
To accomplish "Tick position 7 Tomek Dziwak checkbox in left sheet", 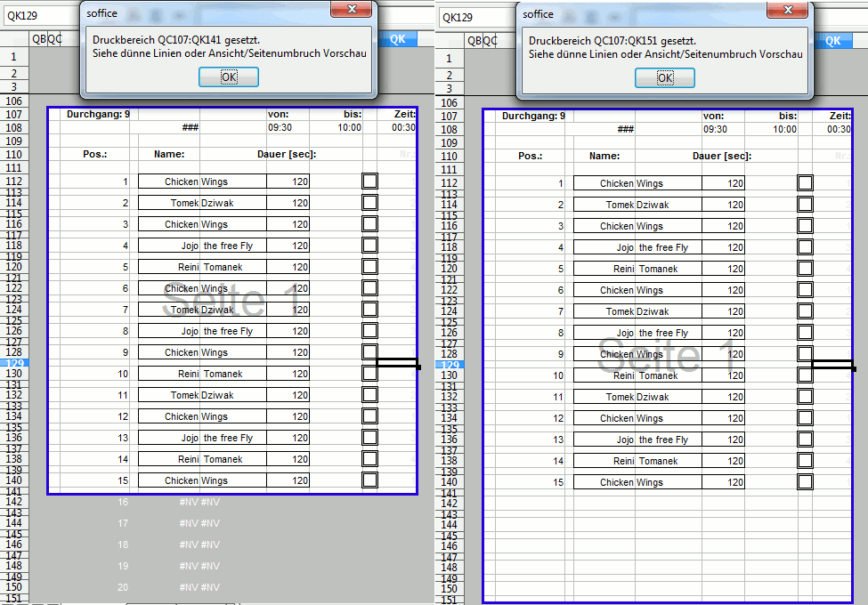I will (x=369, y=310).
